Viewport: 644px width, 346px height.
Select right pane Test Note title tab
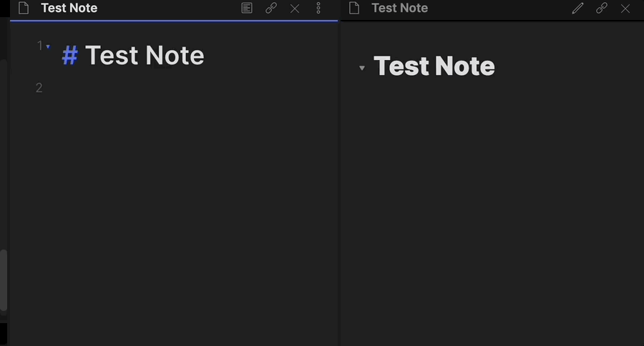pos(399,8)
